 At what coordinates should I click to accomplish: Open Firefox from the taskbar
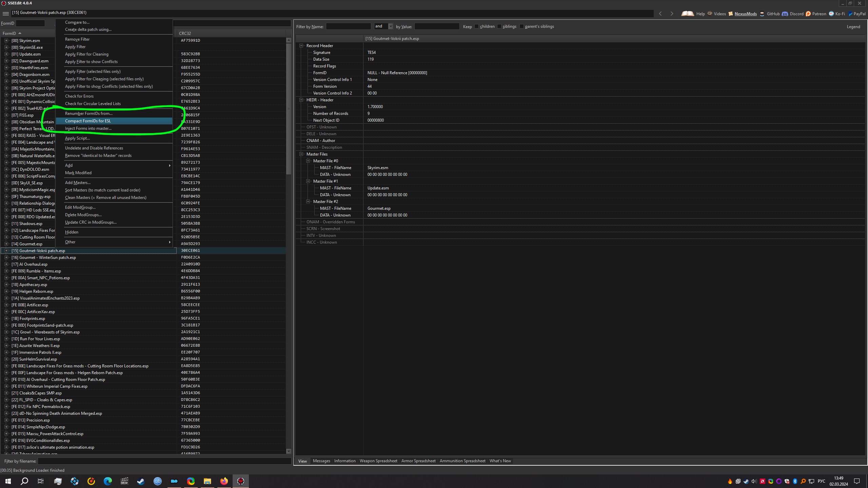pos(224,481)
